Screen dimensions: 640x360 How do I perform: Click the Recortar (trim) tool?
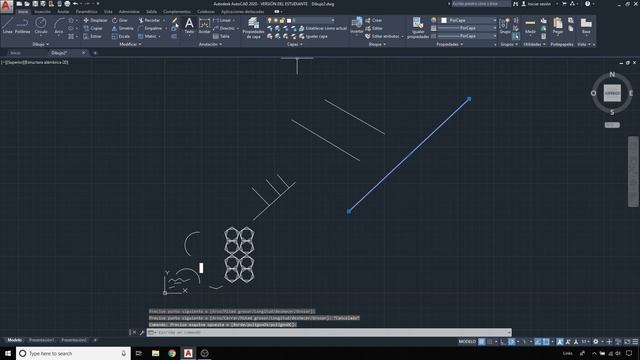point(149,20)
